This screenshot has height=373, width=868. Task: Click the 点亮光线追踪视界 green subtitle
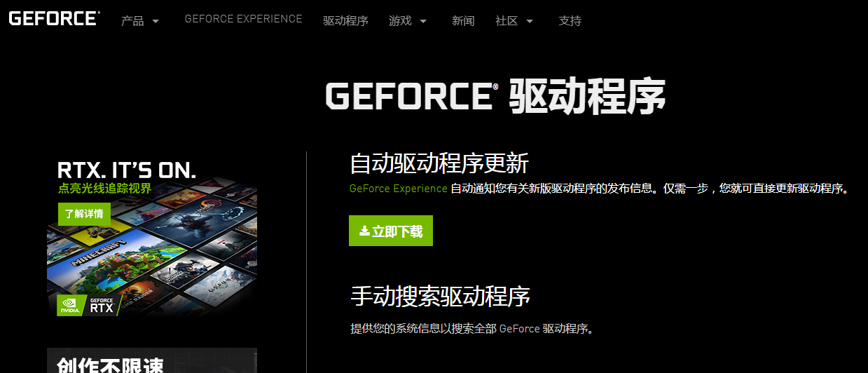click(104, 189)
